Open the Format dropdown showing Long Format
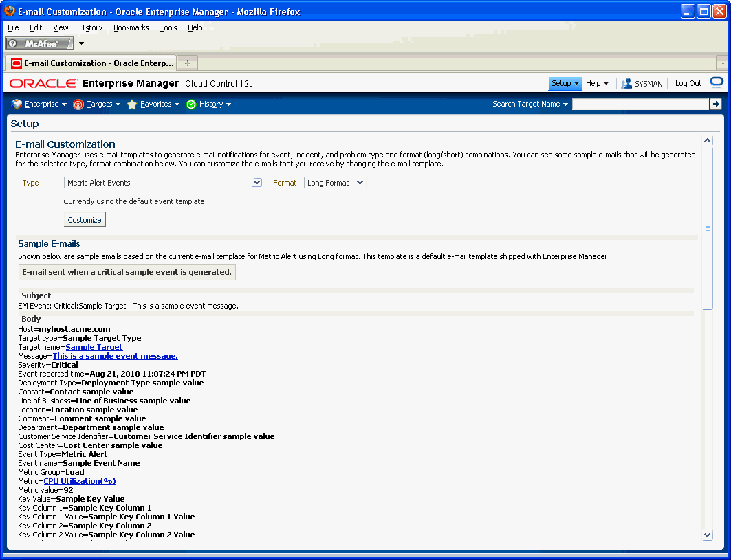Image resolution: width=731 pixels, height=560 pixels. 335,183
